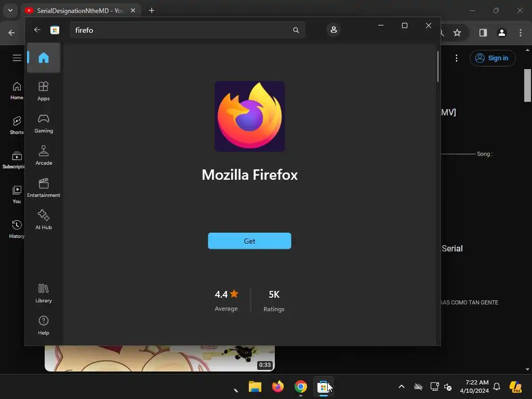Click the YouTube video thumbnail with 0:33
Screen dimensions: 532x399
[159, 358]
